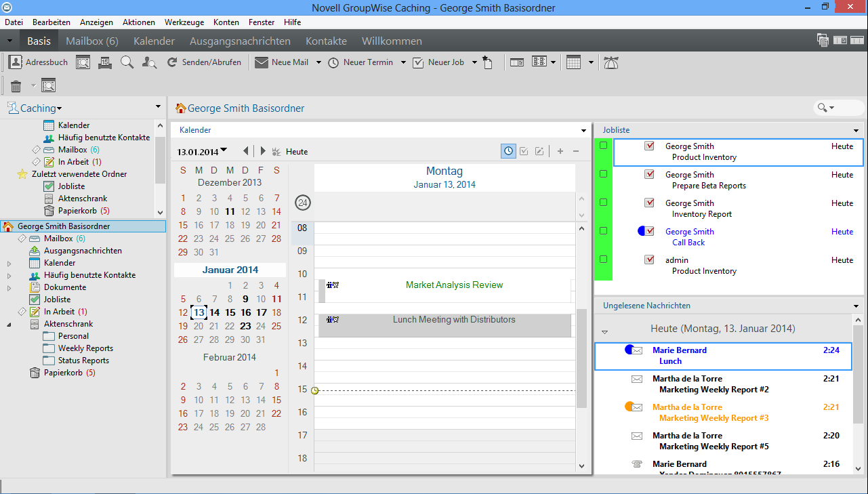The image size is (868, 494).
Task: Click the Heute button in calendar
Action: (297, 152)
